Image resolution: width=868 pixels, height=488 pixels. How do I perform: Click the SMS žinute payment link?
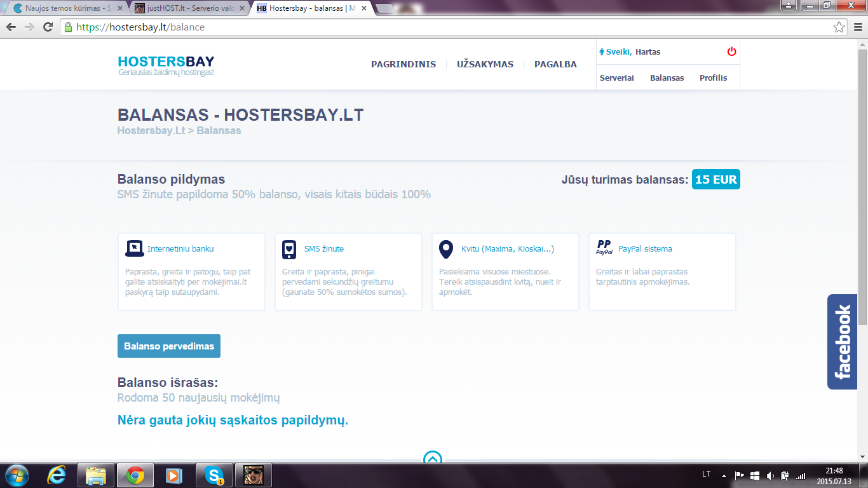tap(324, 248)
